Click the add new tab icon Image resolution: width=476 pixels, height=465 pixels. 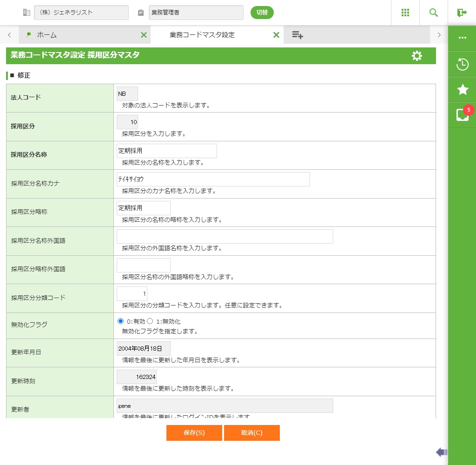tap(297, 35)
